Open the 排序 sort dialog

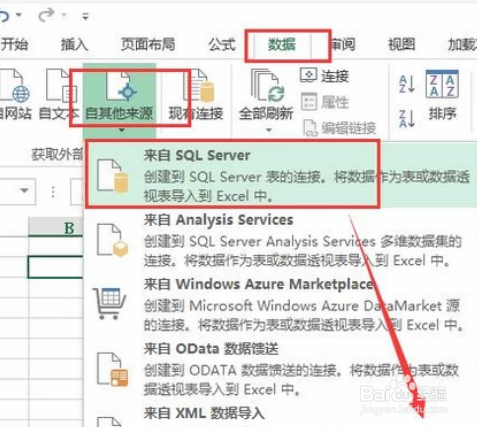(442, 95)
